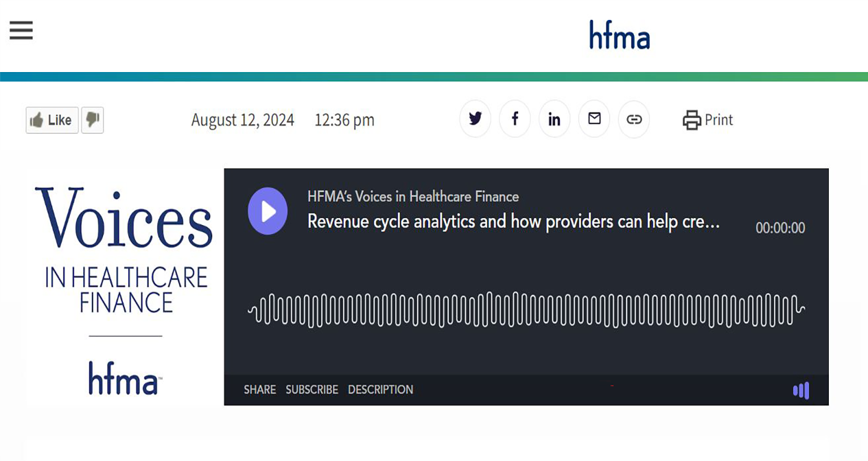This screenshot has height=461, width=868.
Task: Click the HFMA's Voices in Healthcare Finance link
Action: 413,196
